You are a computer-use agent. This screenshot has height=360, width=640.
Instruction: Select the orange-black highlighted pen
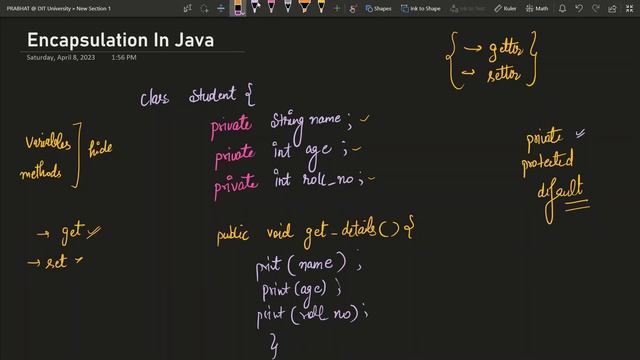(x=238, y=7)
